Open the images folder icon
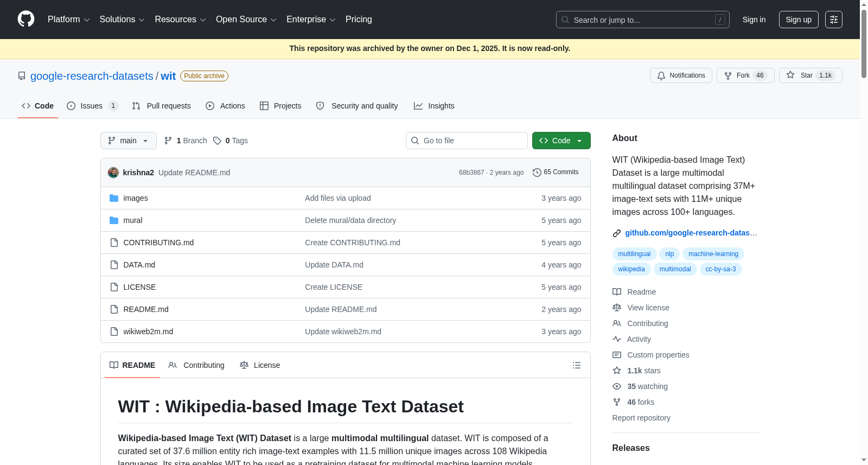The width and height of the screenshot is (868, 465). 114,198
